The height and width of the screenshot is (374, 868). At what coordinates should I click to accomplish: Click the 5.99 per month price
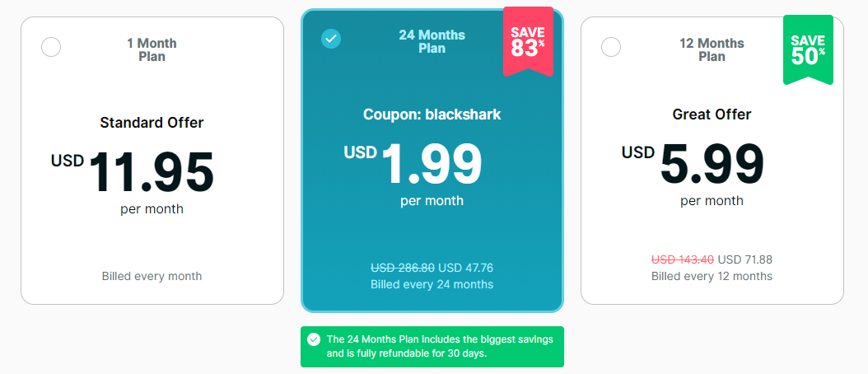pyautogui.click(x=712, y=163)
